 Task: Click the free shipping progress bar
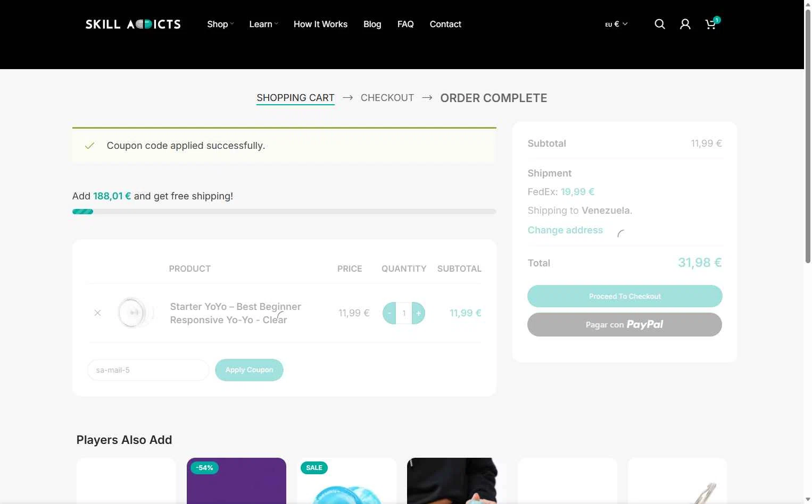[284, 212]
